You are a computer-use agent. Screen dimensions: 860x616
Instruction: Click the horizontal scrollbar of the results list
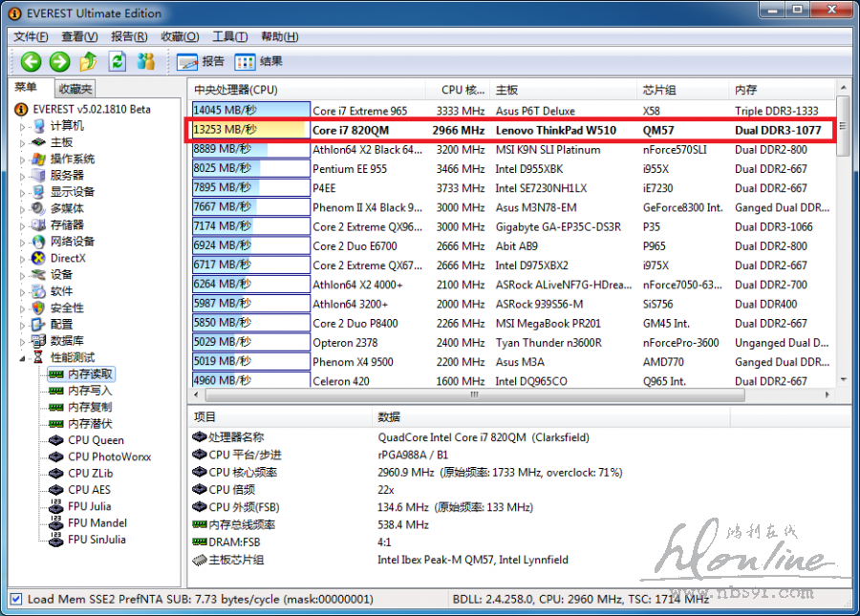pyautogui.click(x=474, y=394)
